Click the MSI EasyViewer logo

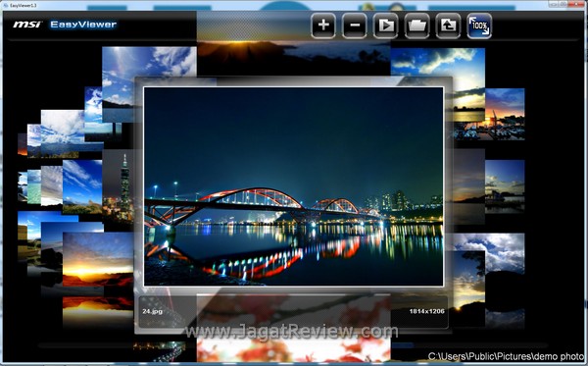click(65, 25)
